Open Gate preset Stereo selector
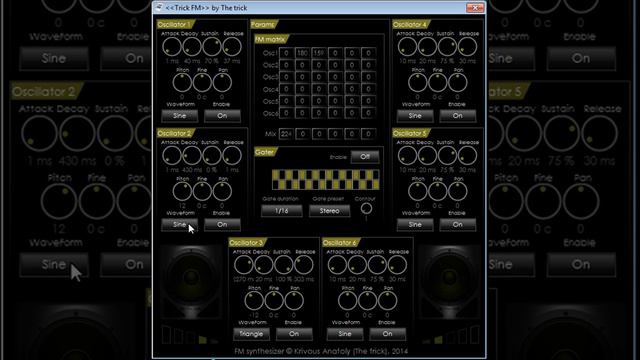The height and width of the screenshot is (360, 640). (329, 211)
